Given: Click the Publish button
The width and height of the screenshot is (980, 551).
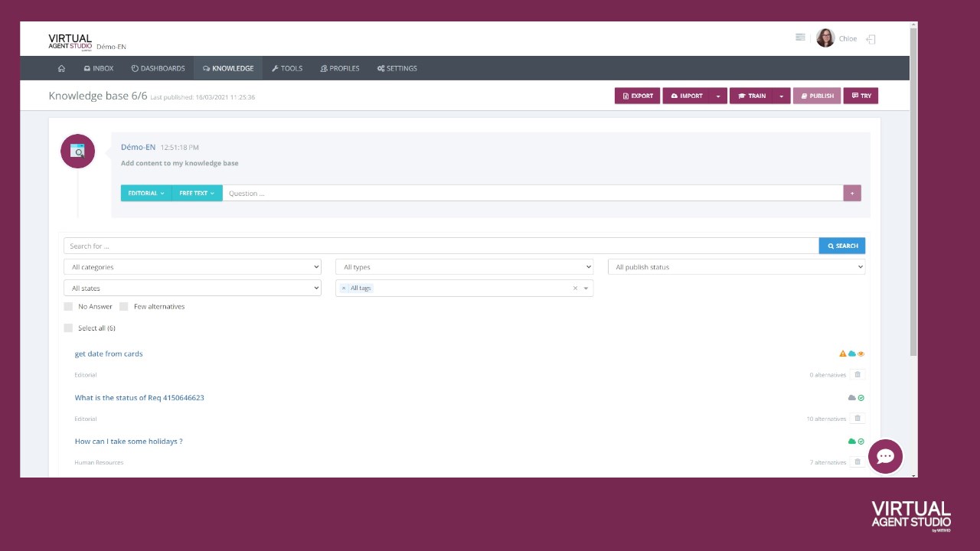Looking at the screenshot, I should pyautogui.click(x=817, y=96).
